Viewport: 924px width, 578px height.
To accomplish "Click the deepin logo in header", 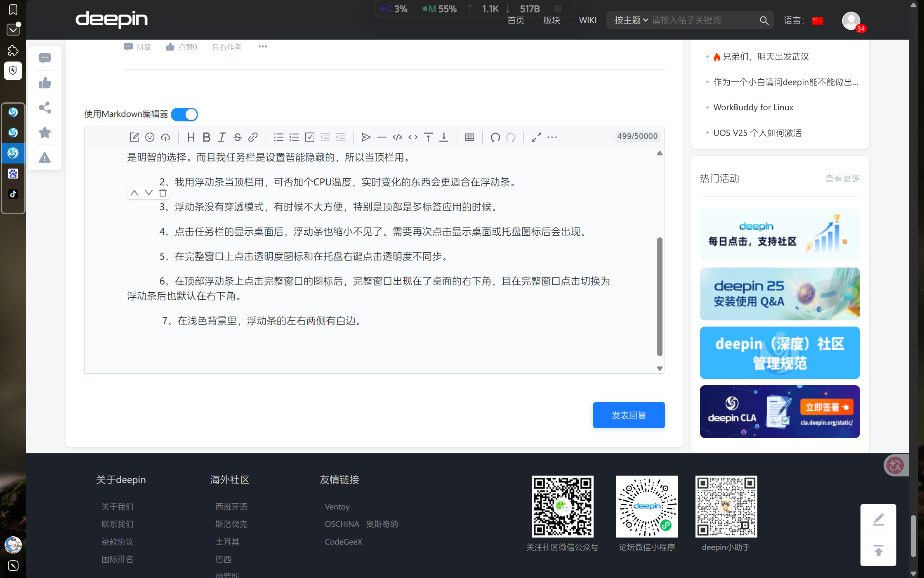I will coord(111,20).
